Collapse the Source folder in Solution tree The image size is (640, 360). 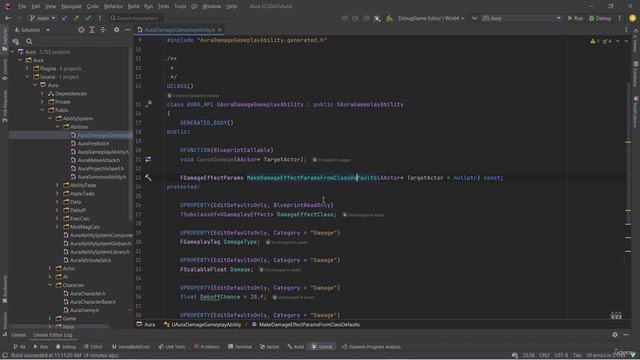[x=27, y=77]
